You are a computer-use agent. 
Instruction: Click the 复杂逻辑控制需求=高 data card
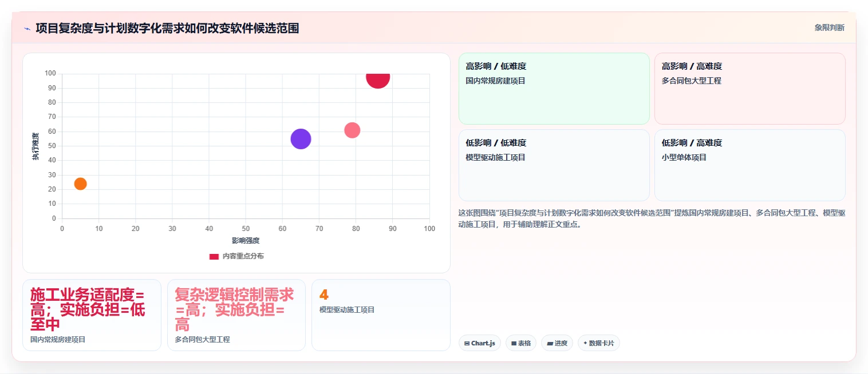[236, 315]
